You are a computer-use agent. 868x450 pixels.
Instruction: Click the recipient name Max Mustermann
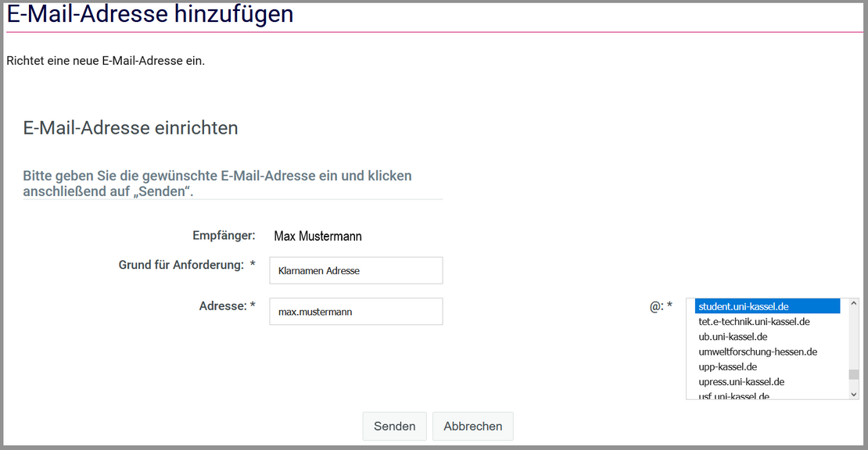[317, 236]
